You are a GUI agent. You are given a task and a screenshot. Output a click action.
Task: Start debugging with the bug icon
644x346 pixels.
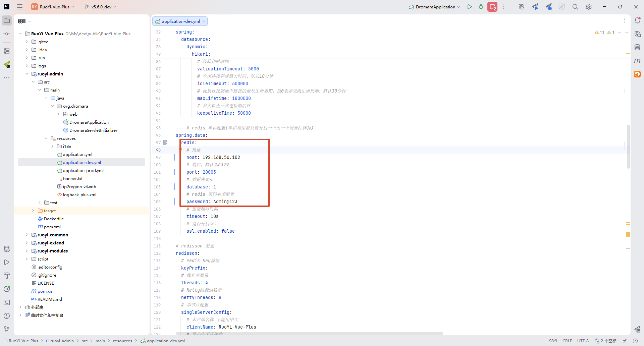pos(481,7)
